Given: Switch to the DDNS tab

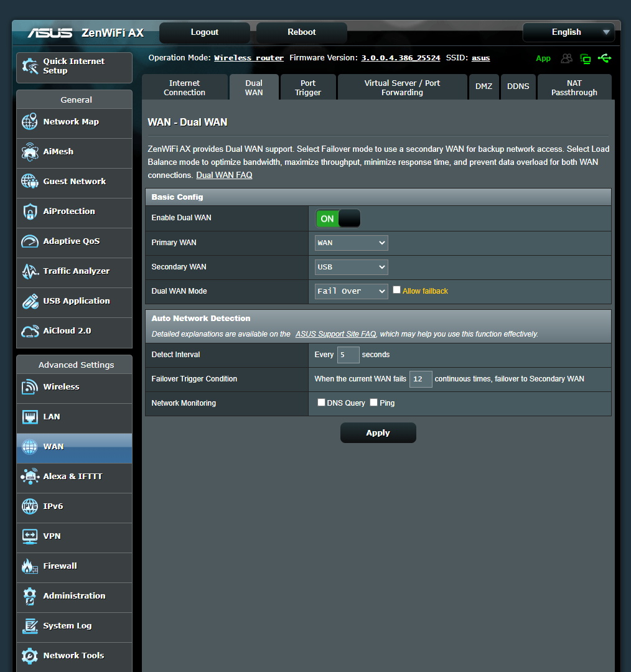Looking at the screenshot, I should [518, 88].
